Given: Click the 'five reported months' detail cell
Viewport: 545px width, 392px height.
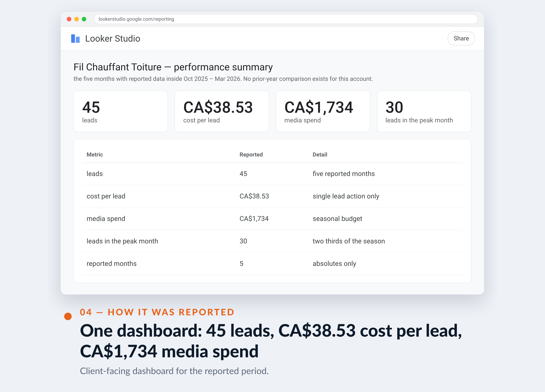Looking at the screenshot, I should click(344, 174).
